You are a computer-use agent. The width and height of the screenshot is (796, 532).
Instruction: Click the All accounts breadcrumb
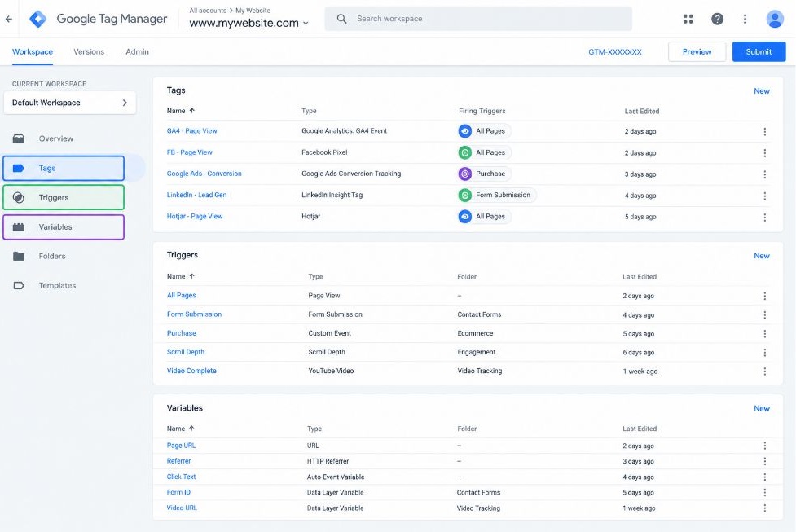click(208, 10)
